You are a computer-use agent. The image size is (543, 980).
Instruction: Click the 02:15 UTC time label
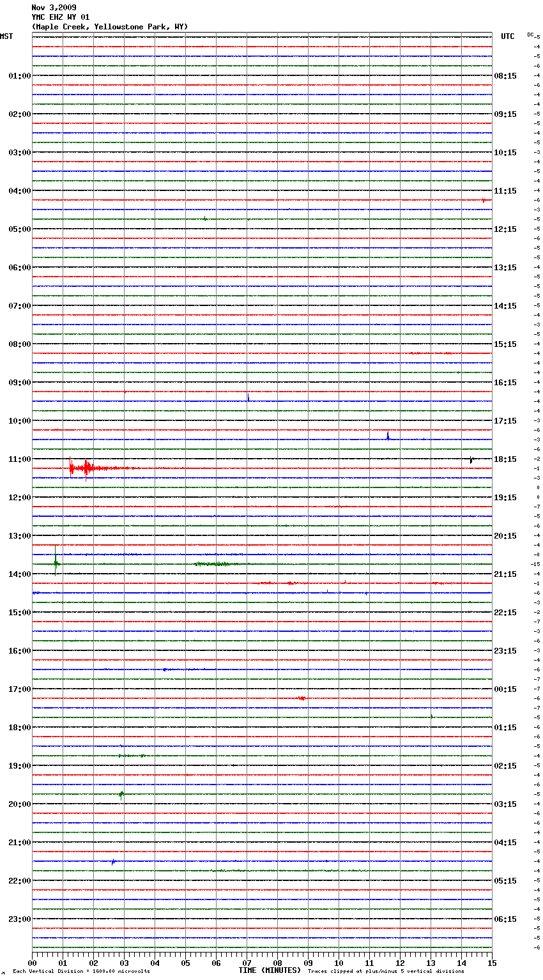[505, 765]
